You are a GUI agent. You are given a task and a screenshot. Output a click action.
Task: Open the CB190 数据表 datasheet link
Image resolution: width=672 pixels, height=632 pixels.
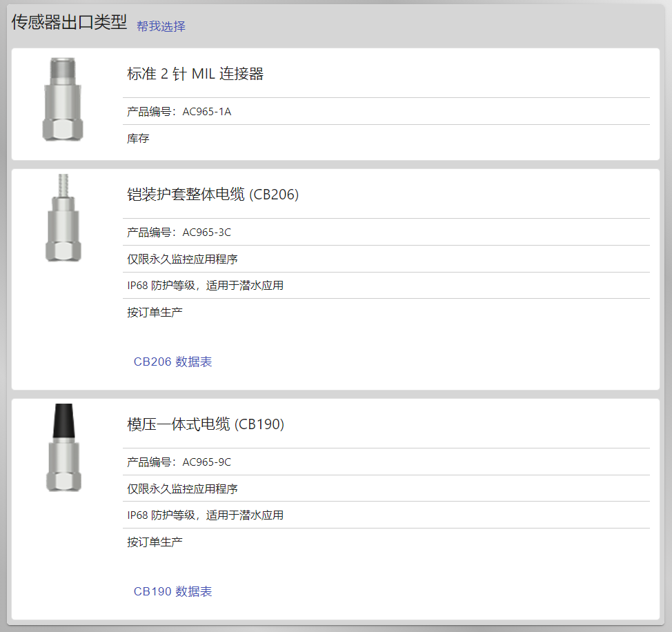tap(172, 591)
